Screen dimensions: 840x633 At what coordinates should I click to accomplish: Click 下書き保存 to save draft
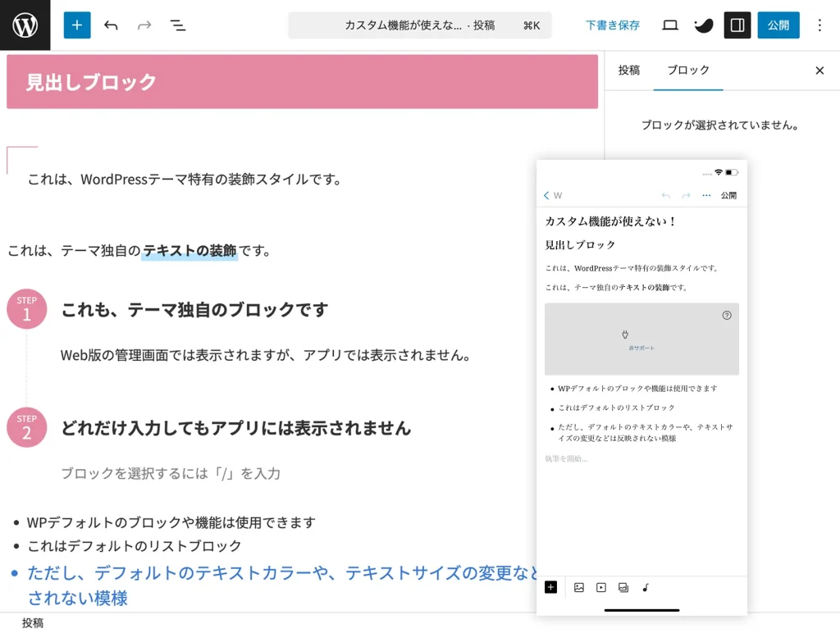(612, 25)
